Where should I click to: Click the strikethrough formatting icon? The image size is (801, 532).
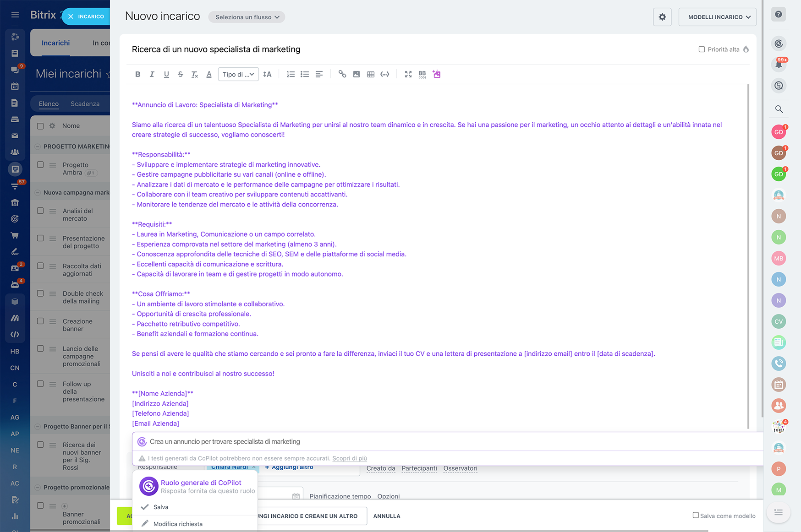181,74
